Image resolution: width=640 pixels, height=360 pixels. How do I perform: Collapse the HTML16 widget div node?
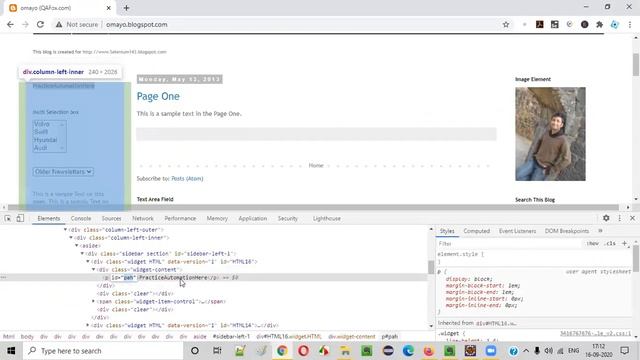pyautogui.click(x=88, y=262)
